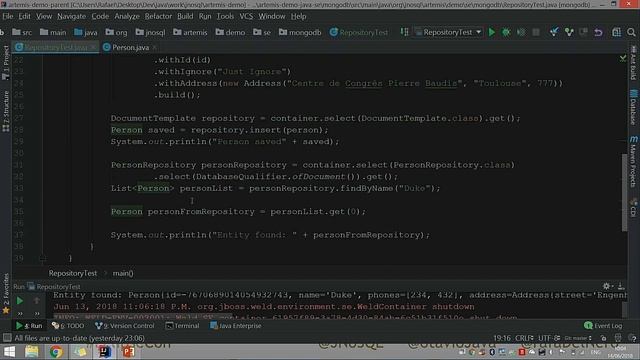Screen dimensions: 640x360
Task: Click the artemis breadcrumb folder
Action: pos(190,32)
